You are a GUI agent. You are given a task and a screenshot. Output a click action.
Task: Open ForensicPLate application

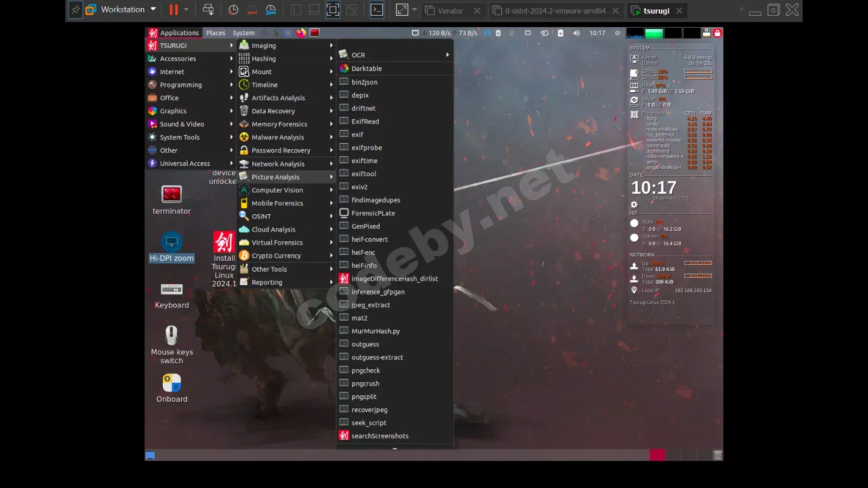(x=394, y=213)
